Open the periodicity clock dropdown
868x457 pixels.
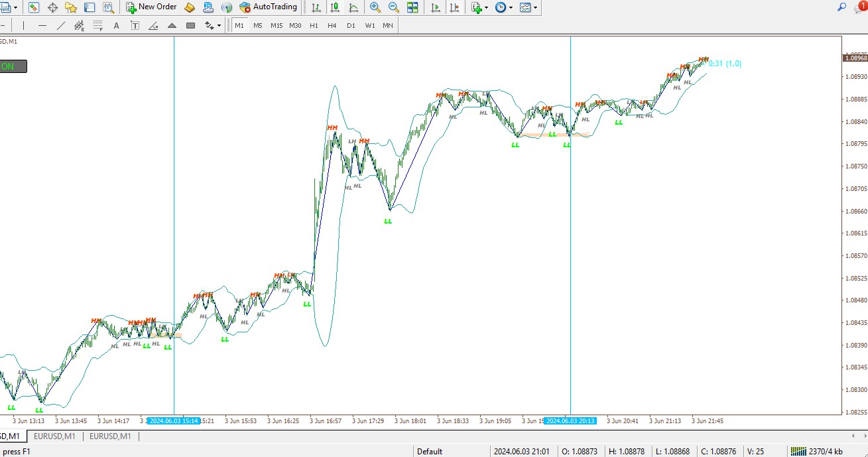(504, 7)
